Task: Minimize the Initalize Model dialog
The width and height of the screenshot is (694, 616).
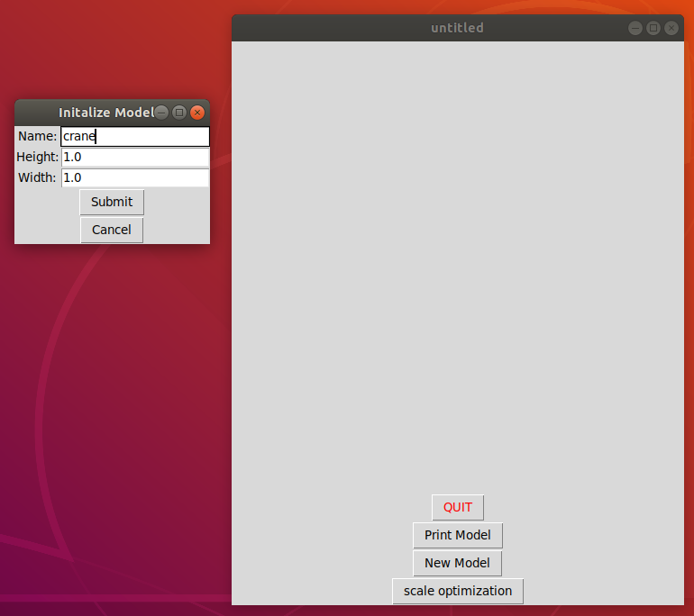Action: (x=161, y=113)
